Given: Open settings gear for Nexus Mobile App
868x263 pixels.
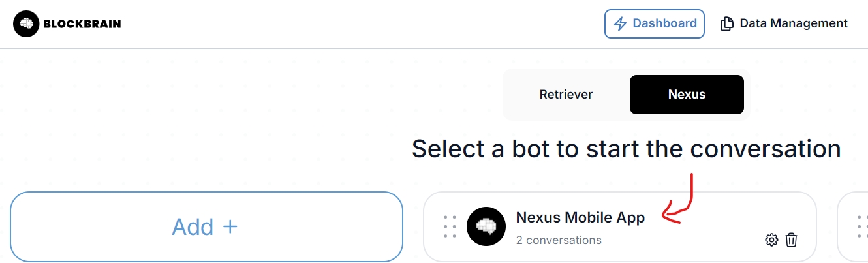Looking at the screenshot, I should coord(771,240).
